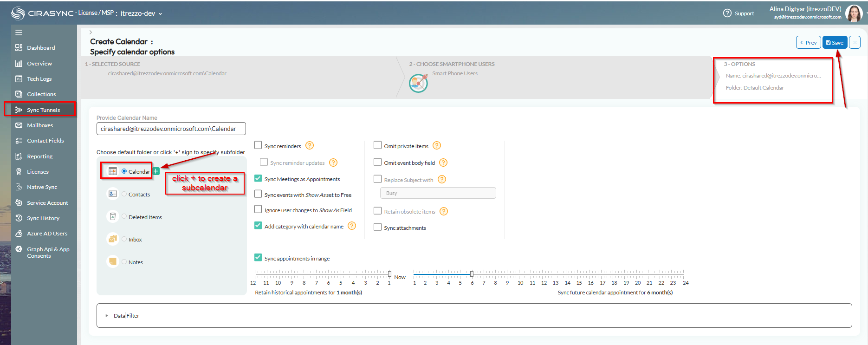Close the wizard with X button

855,42
